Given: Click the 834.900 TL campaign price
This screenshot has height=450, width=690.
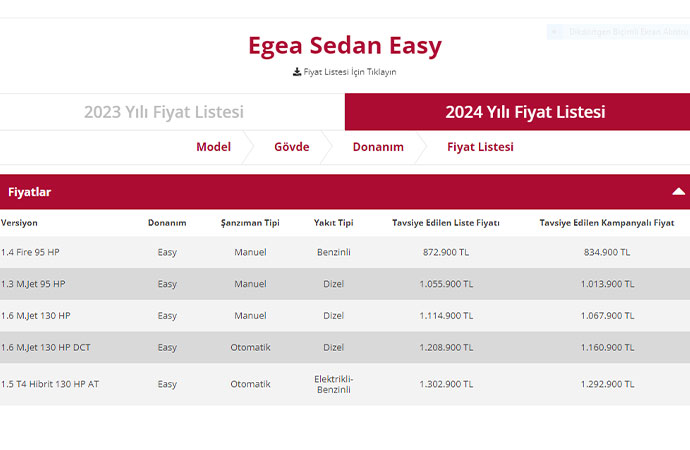Looking at the screenshot, I should coord(607,252).
